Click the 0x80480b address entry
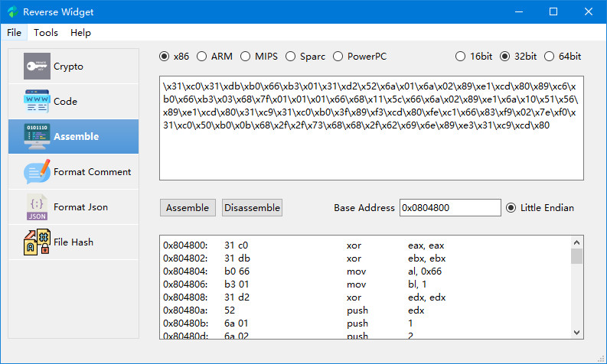Viewport: 607px width, 364px height. [x=185, y=323]
